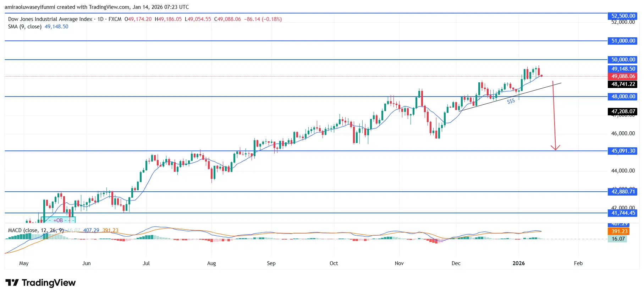Click the 16.07 MACD histogram value label
The width and height of the screenshot is (644, 296).
click(618, 239)
